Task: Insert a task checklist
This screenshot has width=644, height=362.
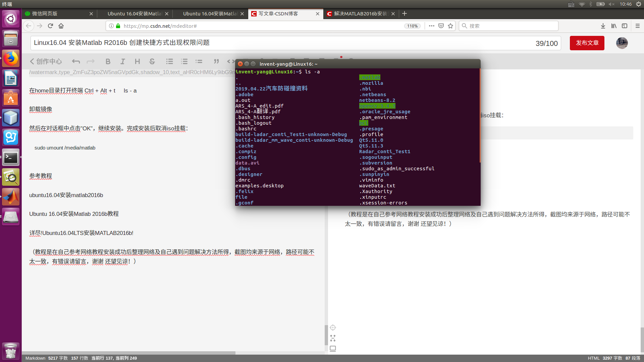Action: coord(199,61)
